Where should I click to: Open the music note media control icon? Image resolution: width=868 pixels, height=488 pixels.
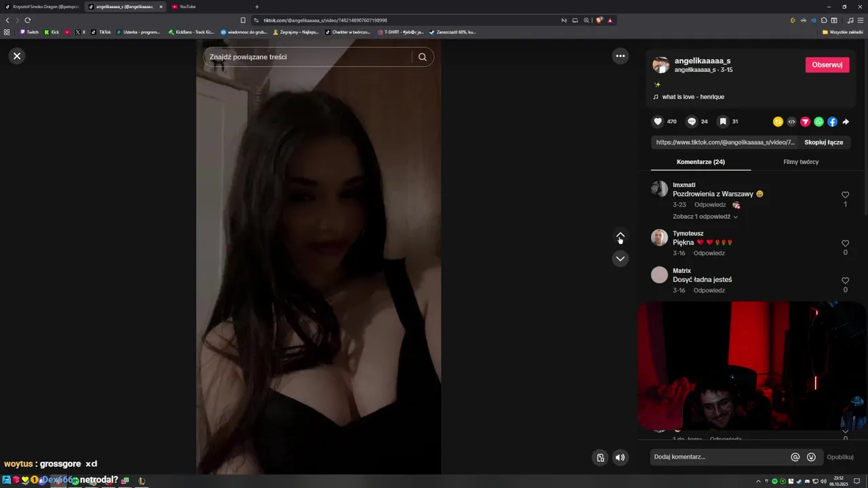point(850,20)
